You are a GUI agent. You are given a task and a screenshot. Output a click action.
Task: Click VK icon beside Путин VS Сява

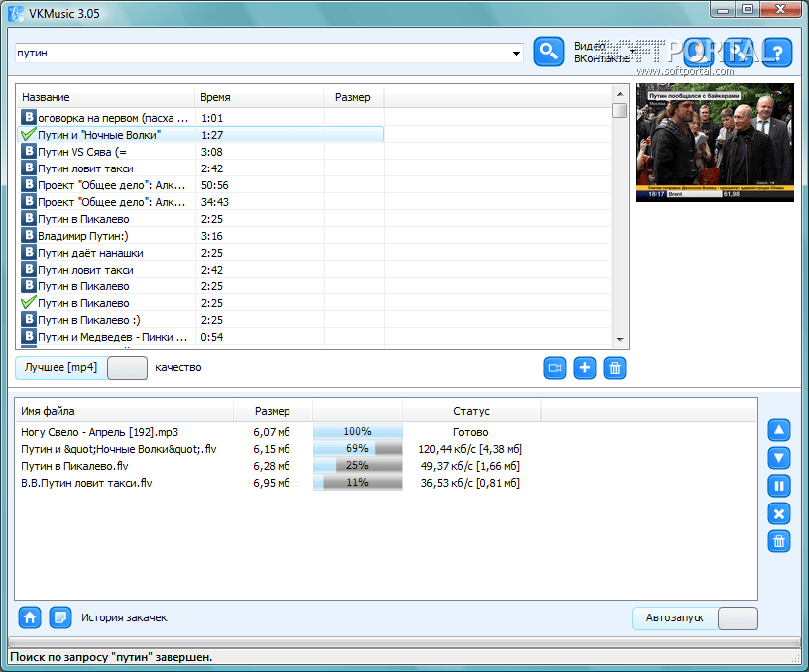click(x=29, y=151)
